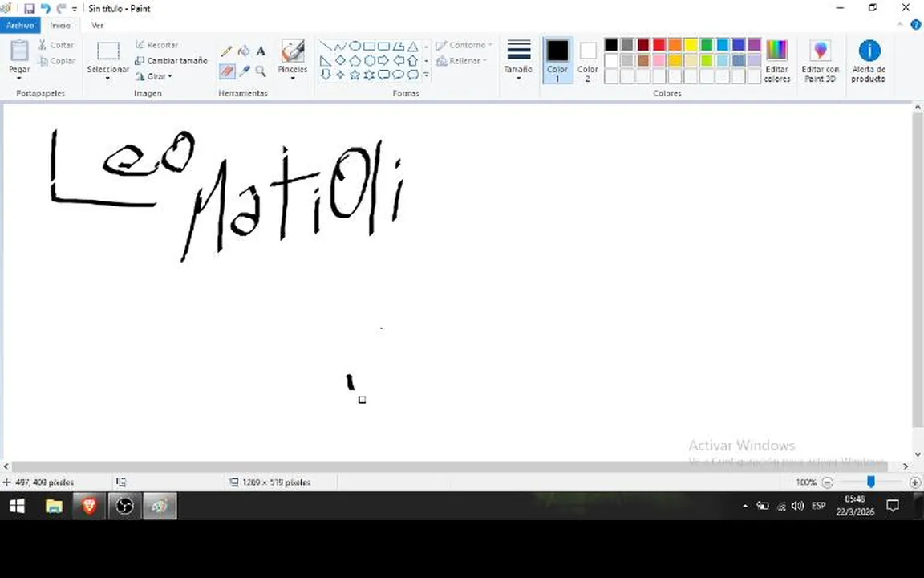Pick the yellow color swatch
This screenshot has height=578, width=924.
pyautogui.click(x=691, y=45)
